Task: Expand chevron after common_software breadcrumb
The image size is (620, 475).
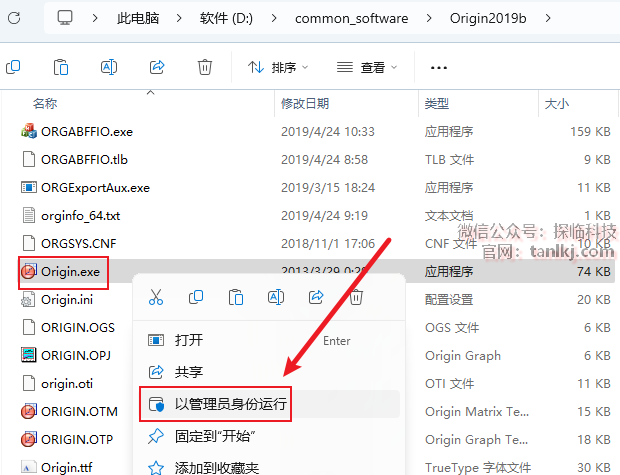Action: pyautogui.click(x=429, y=18)
